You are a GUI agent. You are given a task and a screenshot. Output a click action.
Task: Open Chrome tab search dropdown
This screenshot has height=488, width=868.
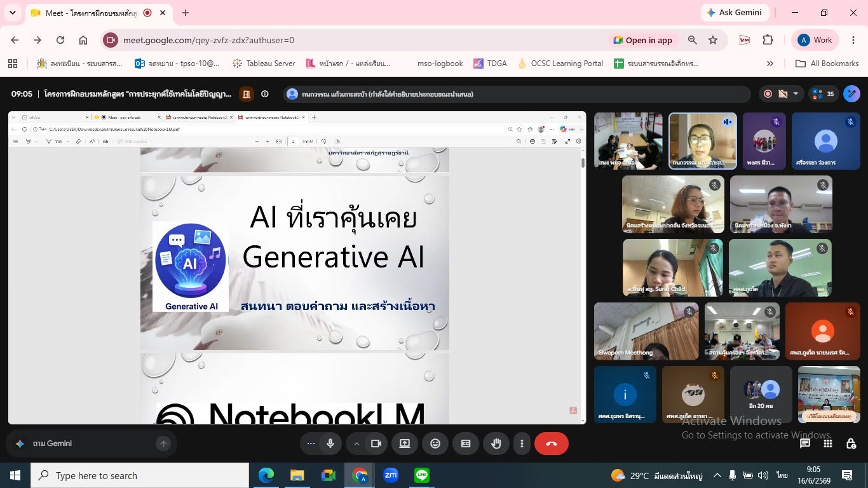pos(13,13)
